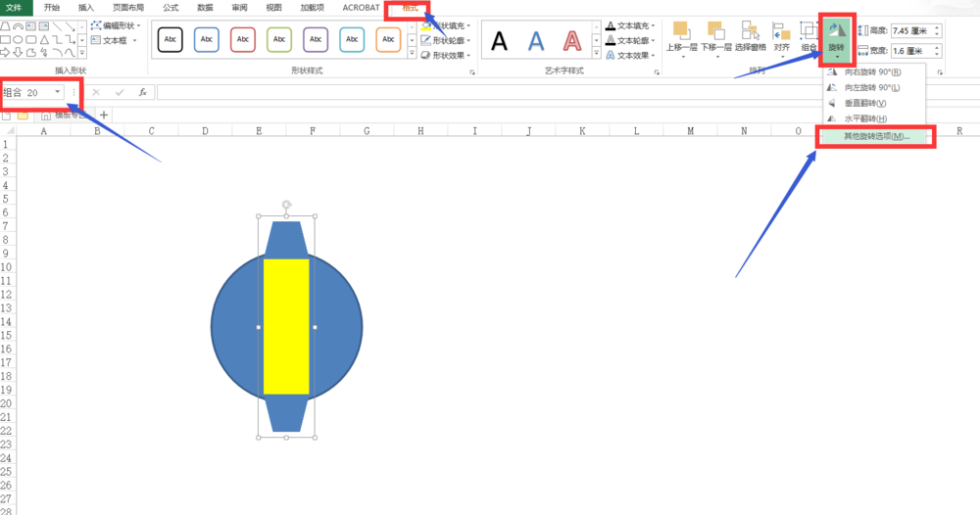Image resolution: width=980 pixels, height=515 pixels.
Task: Click the cancel X beside the formula bar
Action: point(96,92)
